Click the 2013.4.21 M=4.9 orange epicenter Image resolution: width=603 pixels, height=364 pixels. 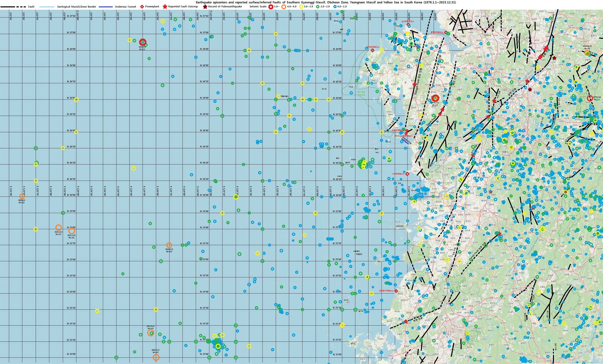151,333
